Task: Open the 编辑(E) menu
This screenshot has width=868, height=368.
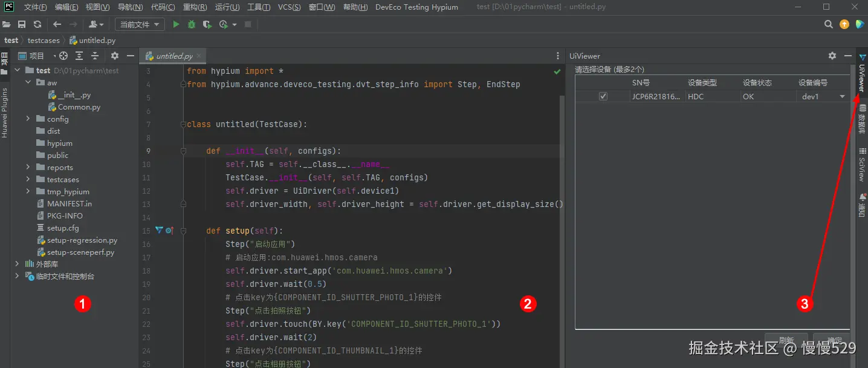Action: (66, 7)
